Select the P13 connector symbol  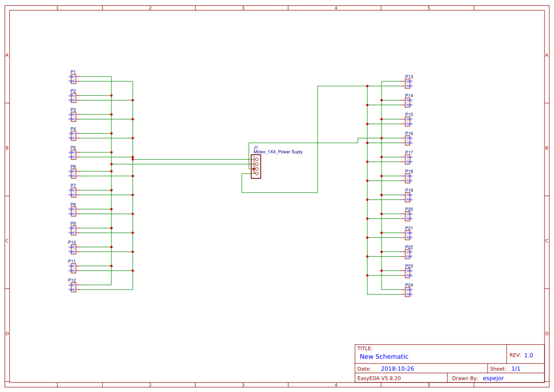point(408,83)
